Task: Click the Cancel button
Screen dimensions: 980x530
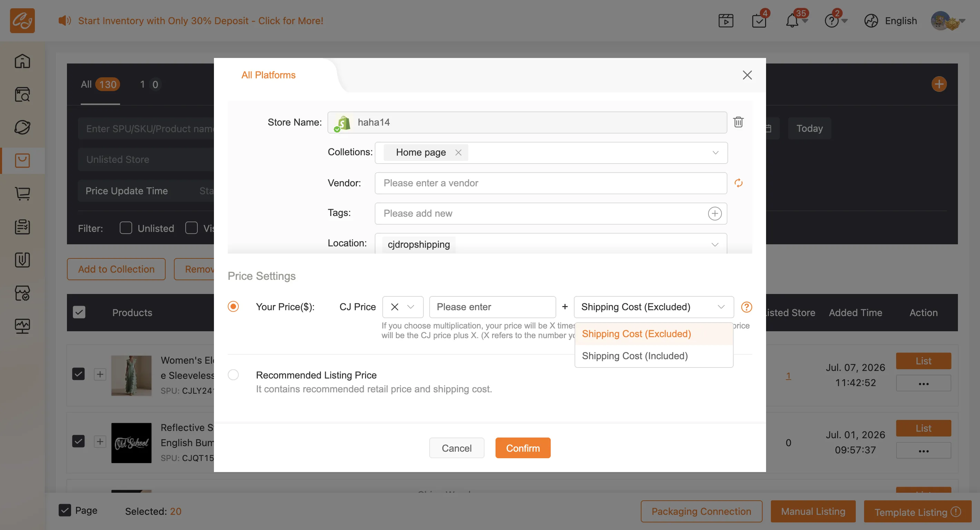Action: [x=457, y=448]
